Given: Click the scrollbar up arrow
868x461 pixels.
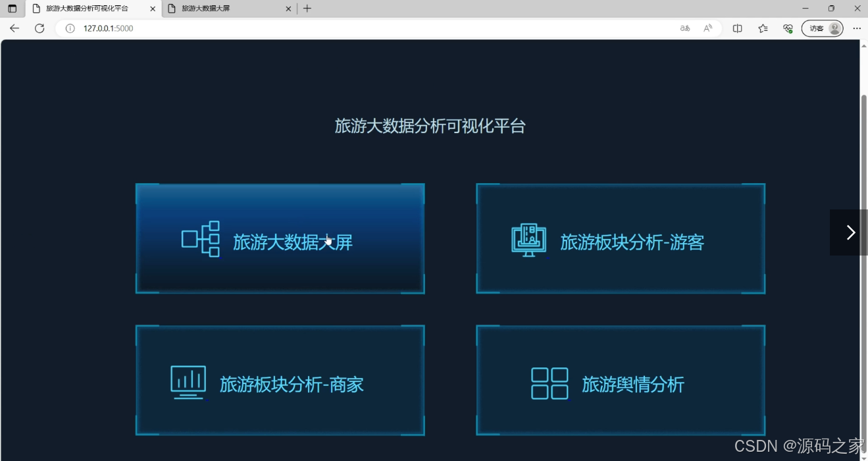Looking at the screenshot, I should click(864, 46).
